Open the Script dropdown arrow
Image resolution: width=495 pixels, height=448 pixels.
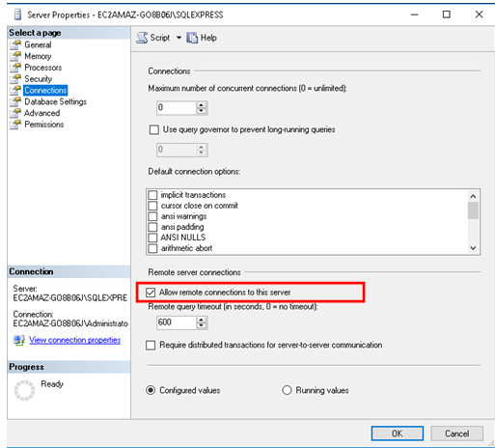point(179,38)
